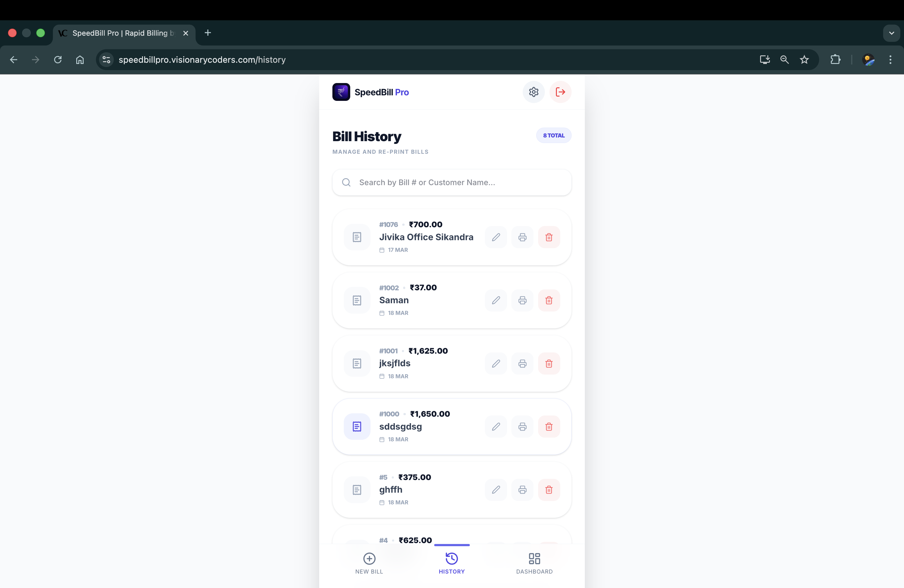Delete bill #5 ghffh

pyautogui.click(x=549, y=490)
